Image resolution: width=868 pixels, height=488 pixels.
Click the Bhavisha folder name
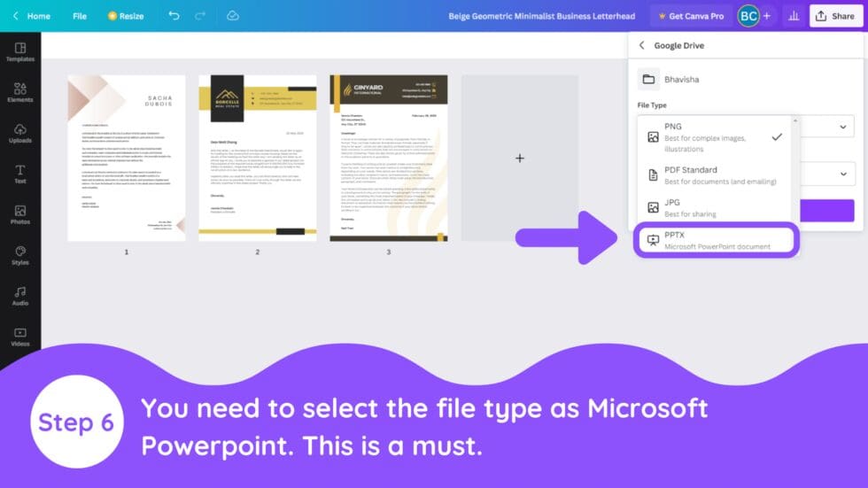pyautogui.click(x=681, y=79)
